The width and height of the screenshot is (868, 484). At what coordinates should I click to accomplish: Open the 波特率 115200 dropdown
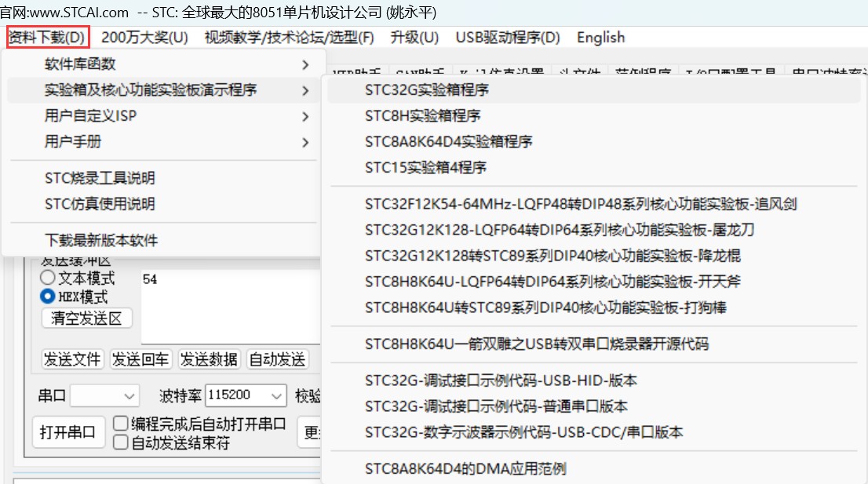pos(246,395)
